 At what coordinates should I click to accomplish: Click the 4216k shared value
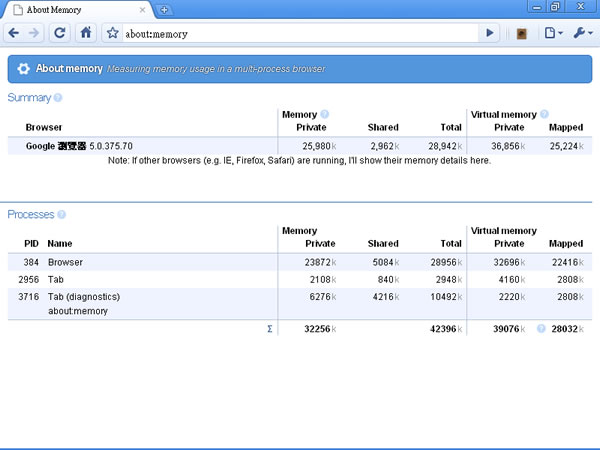point(386,297)
